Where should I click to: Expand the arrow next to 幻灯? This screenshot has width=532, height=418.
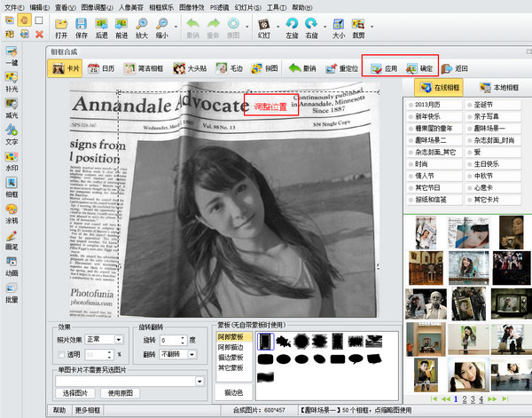point(278,27)
